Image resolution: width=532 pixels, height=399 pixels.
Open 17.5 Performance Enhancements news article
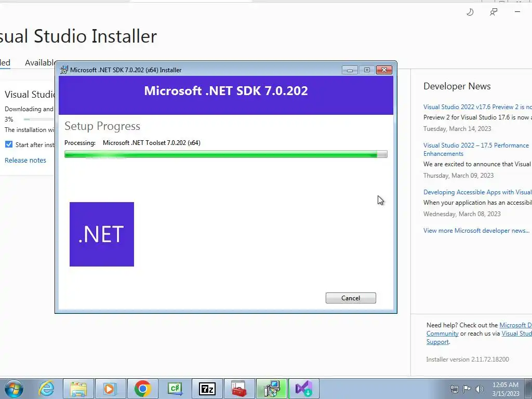(476, 149)
